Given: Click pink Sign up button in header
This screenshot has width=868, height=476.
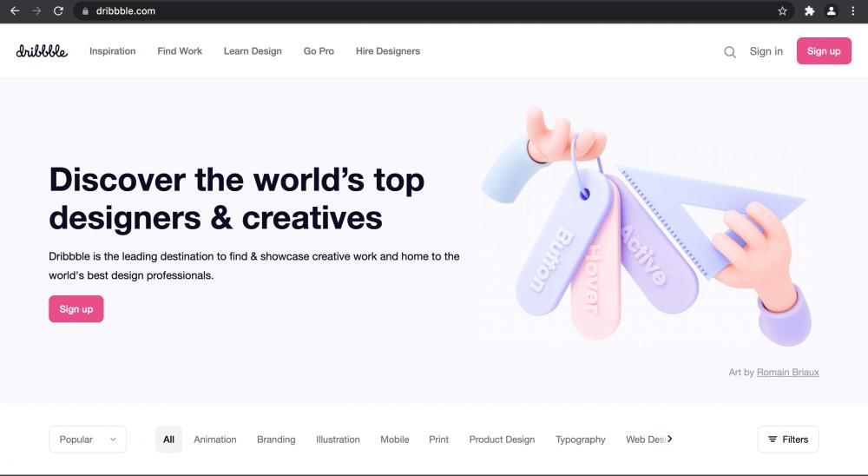Looking at the screenshot, I should click(824, 51).
